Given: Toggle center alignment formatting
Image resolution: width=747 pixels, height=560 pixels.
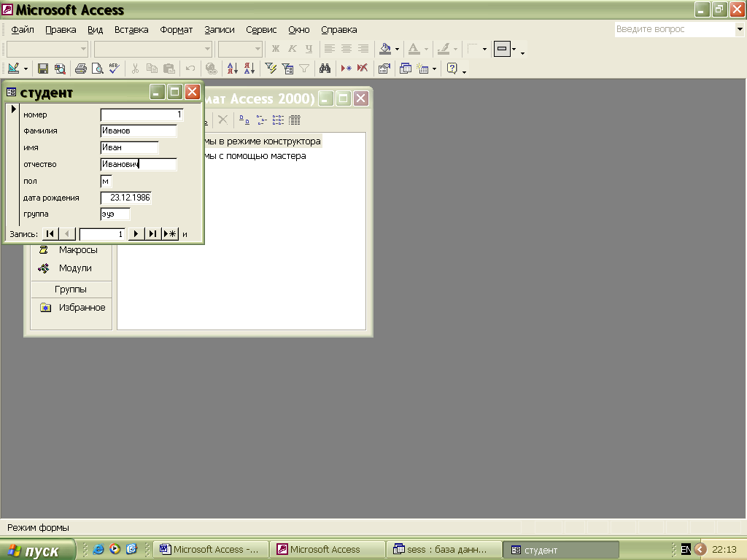Looking at the screenshot, I should point(347,49).
